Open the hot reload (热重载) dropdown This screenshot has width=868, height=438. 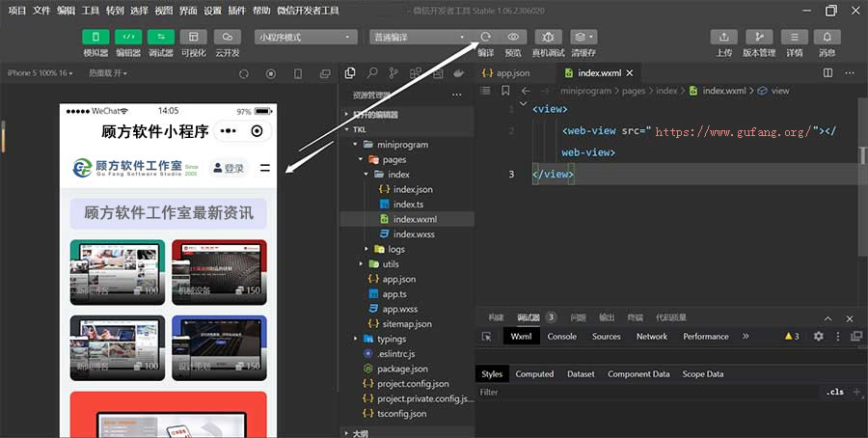click(x=108, y=73)
